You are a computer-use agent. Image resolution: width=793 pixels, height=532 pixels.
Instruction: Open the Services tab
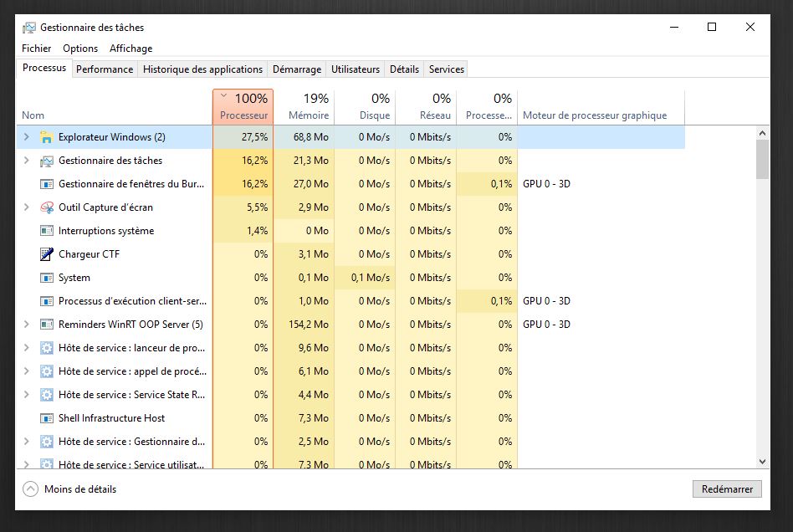click(x=446, y=69)
